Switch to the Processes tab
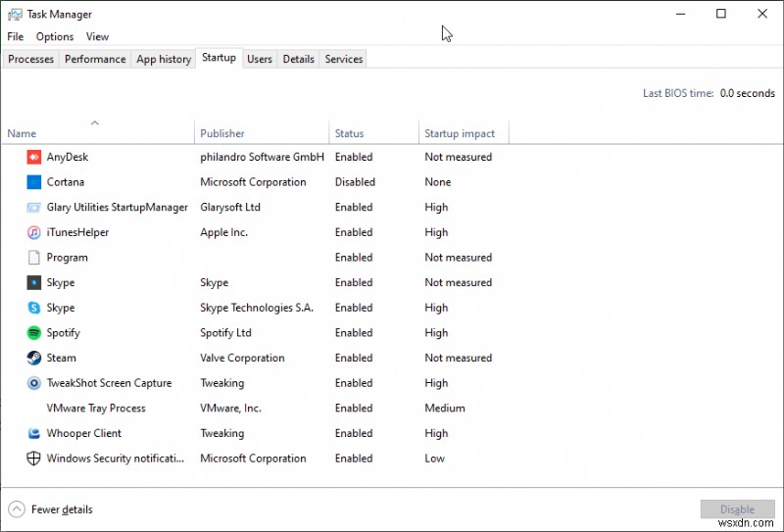The width and height of the screenshot is (784, 532). click(31, 59)
